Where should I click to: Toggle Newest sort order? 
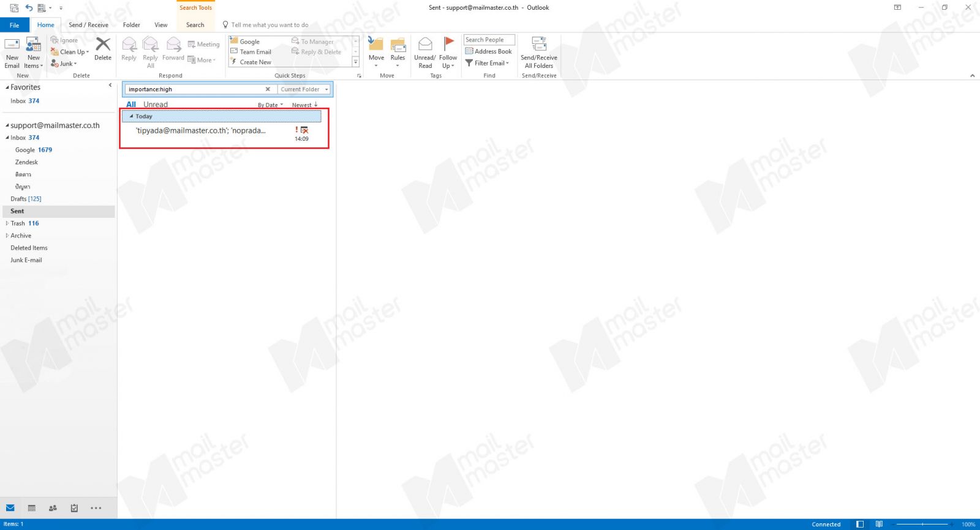304,105
